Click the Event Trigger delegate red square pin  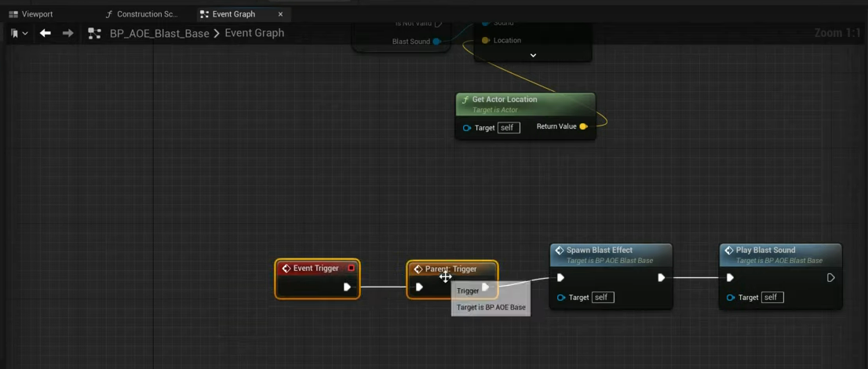[x=351, y=269]
